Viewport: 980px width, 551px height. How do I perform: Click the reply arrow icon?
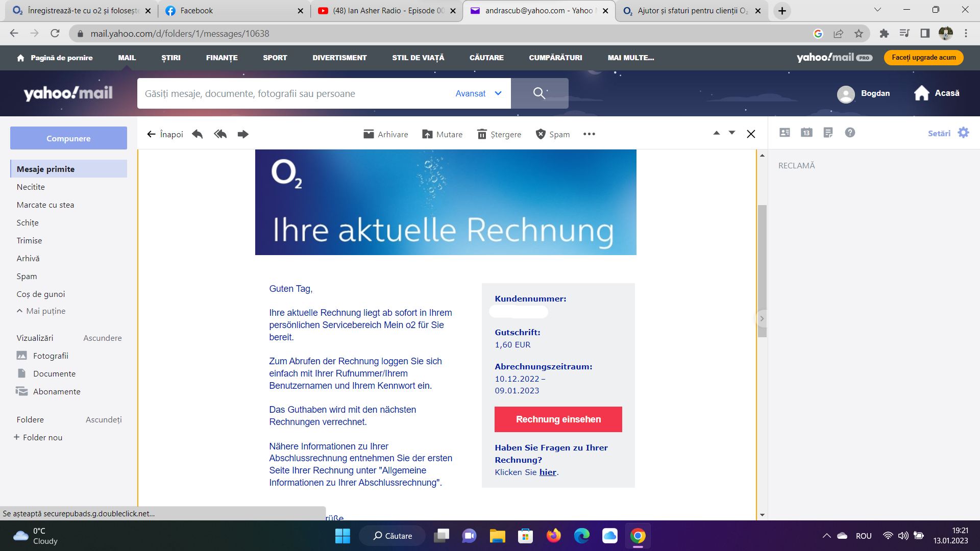click(198, 134)
